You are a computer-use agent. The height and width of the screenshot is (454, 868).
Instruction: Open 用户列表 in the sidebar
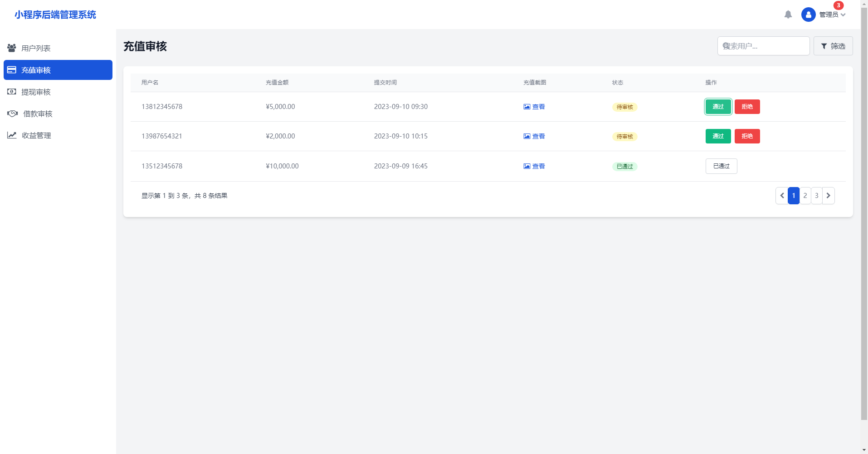36,48
